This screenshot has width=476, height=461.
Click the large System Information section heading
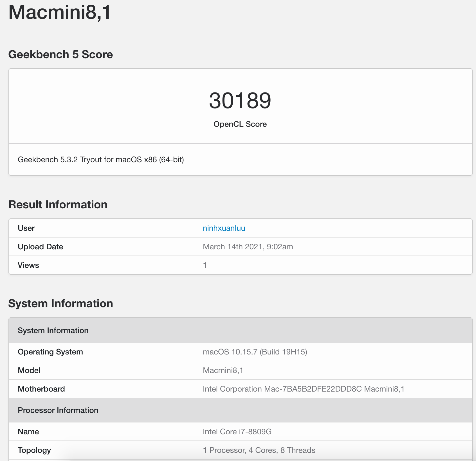point(61,303)
